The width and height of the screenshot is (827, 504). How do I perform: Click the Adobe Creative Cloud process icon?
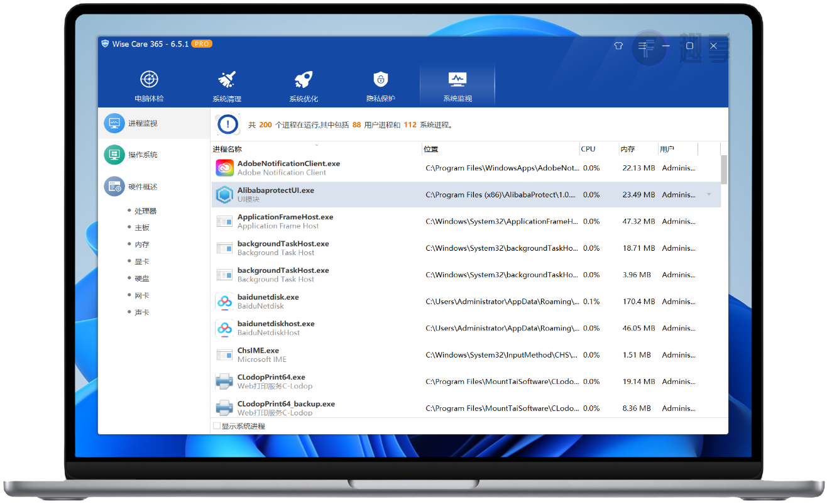(224, 168)
